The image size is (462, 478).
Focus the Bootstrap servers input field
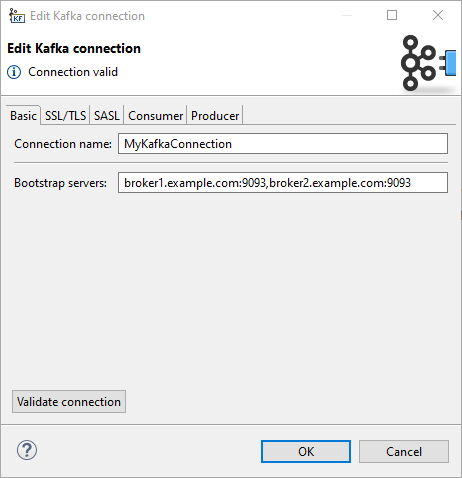(x=283, y=183)
